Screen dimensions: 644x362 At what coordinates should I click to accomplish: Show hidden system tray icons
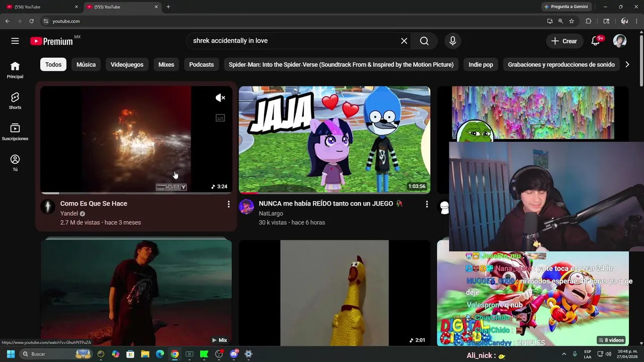564,354
